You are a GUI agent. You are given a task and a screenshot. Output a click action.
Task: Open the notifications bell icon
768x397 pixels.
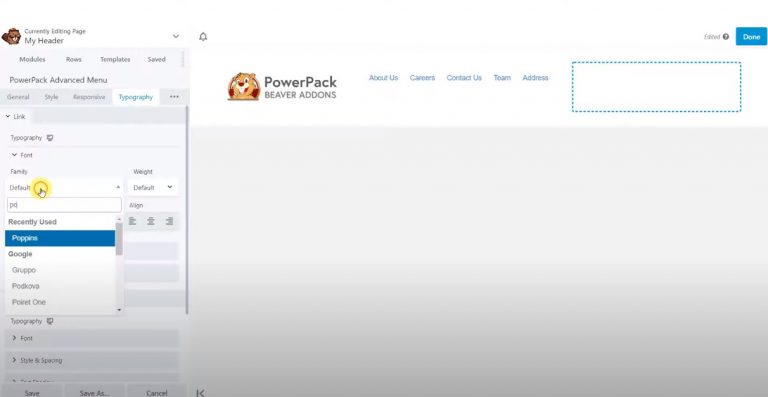coord(203,37)
